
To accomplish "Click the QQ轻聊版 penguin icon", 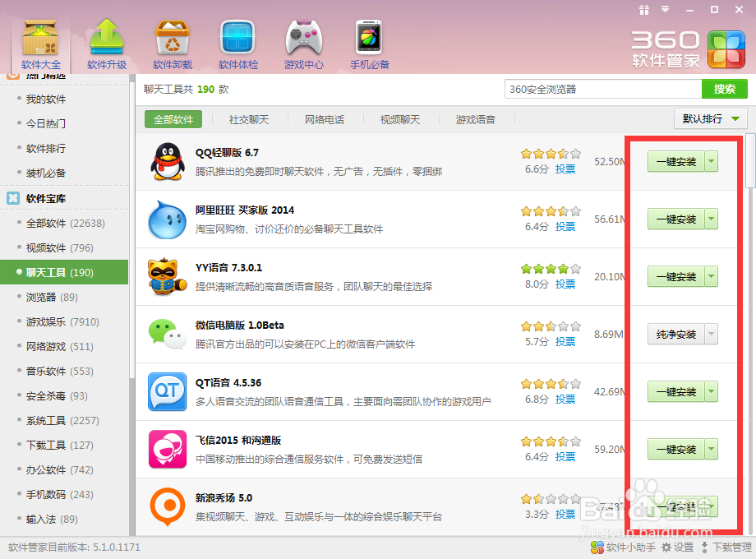I will pyautogui.click(x=168, y=162).
